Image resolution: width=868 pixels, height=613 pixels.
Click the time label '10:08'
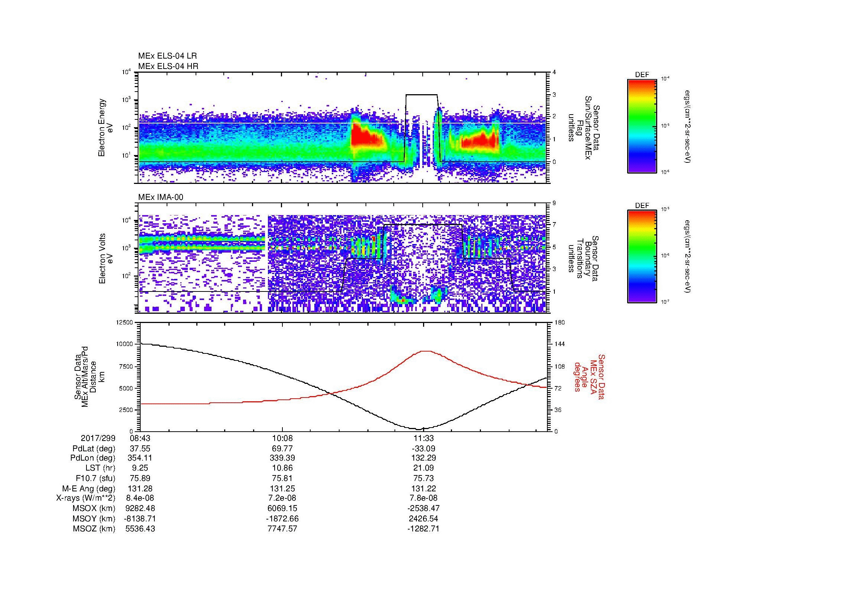click(x=282, y=438)
